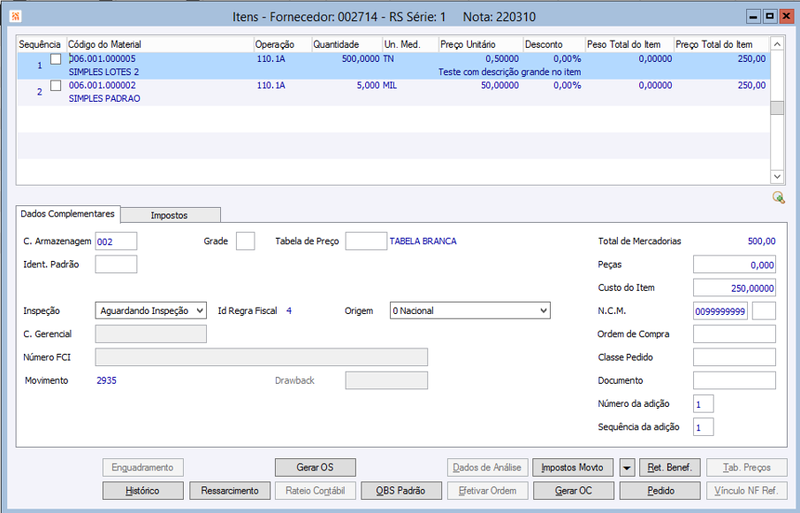Click the Ret. Benef. button
Screen dimensions: 800x513
(x=670, y=468)
